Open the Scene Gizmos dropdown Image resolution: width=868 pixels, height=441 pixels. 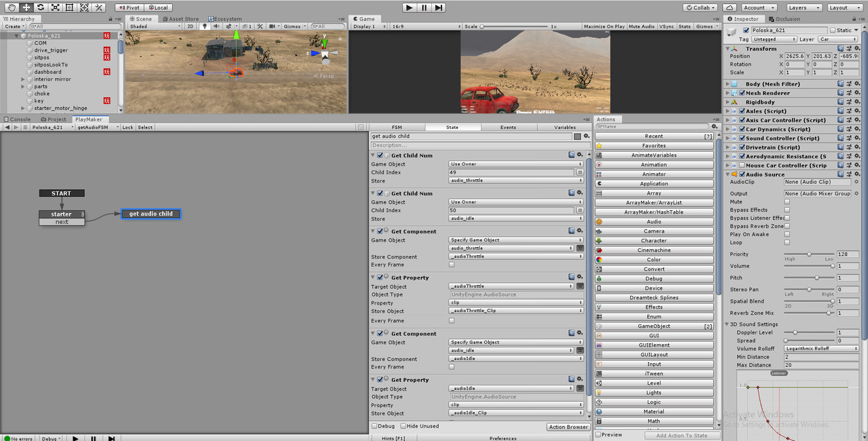click(x=294, y=26)
